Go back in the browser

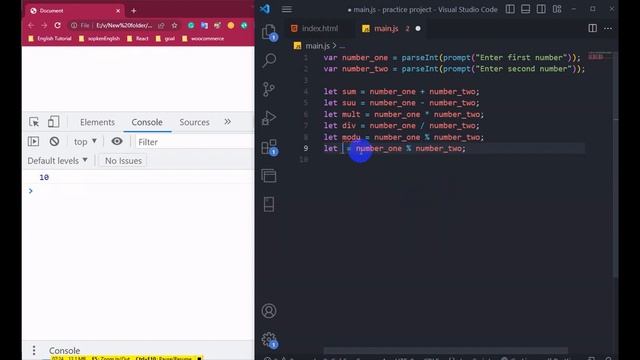tap(31, 25)
